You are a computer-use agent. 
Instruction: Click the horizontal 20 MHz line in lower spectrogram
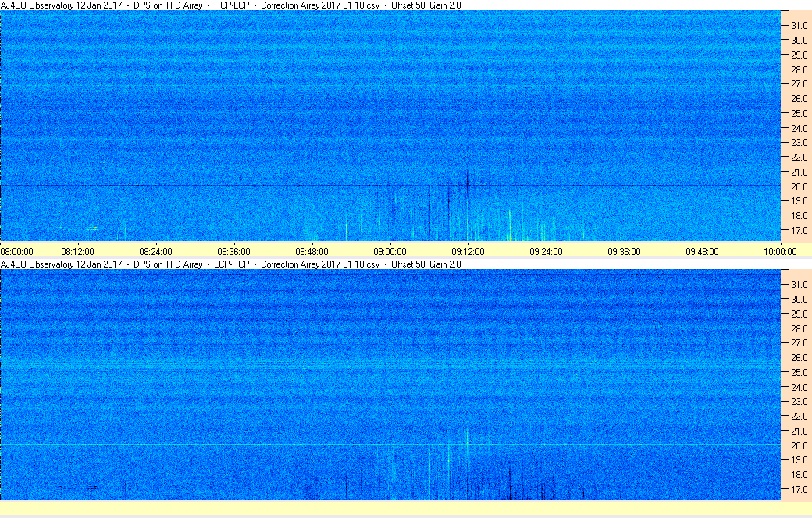[390, 445]
